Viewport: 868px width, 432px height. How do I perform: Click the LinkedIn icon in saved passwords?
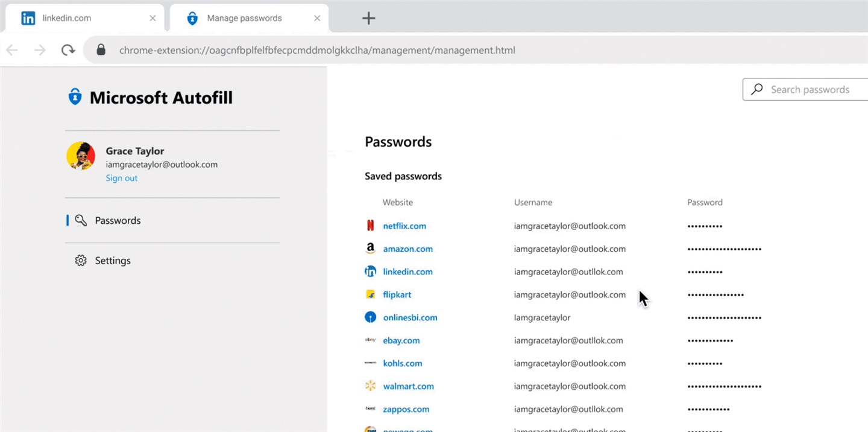pos(370,272)
